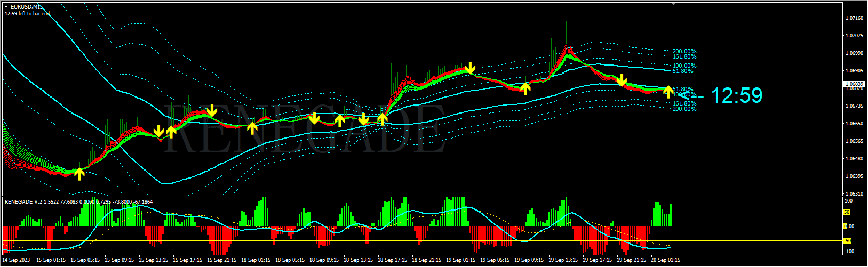Click the large cyan 12:59 countdown label
This screenshot has height=267, width=868.
click(x=737, y=96)
